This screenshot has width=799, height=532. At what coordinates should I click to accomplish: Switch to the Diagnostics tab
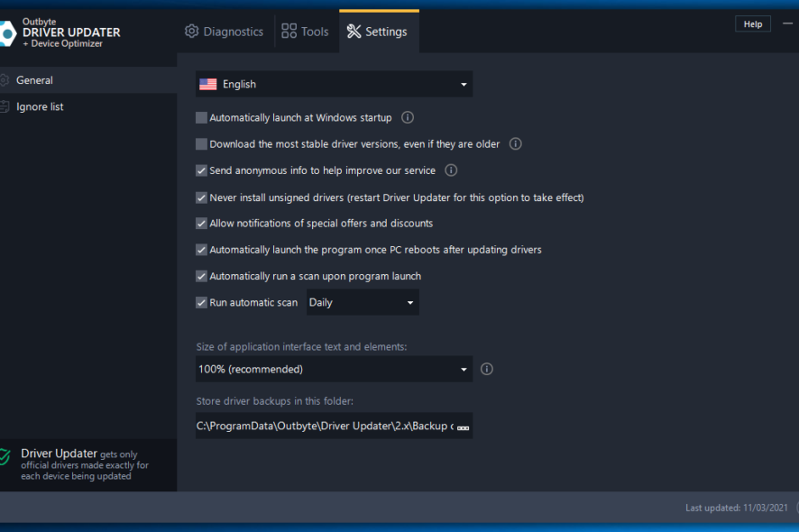(225, 32)
